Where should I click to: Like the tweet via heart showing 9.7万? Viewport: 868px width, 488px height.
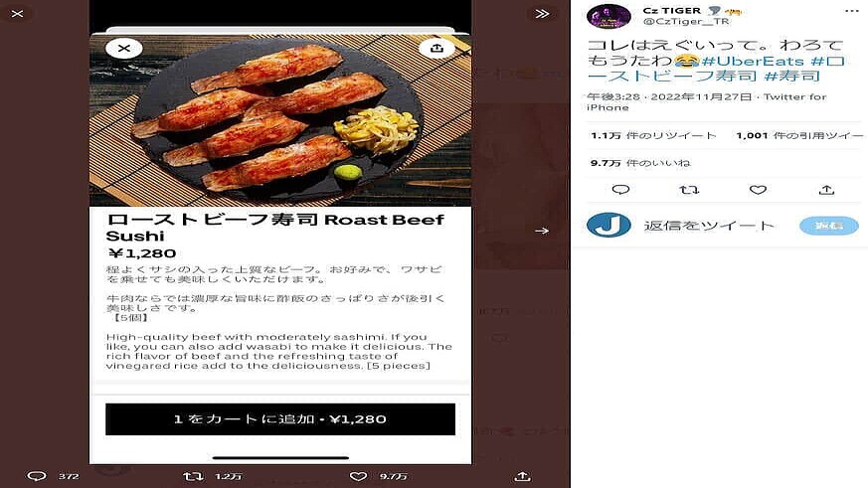pos(358,476)
